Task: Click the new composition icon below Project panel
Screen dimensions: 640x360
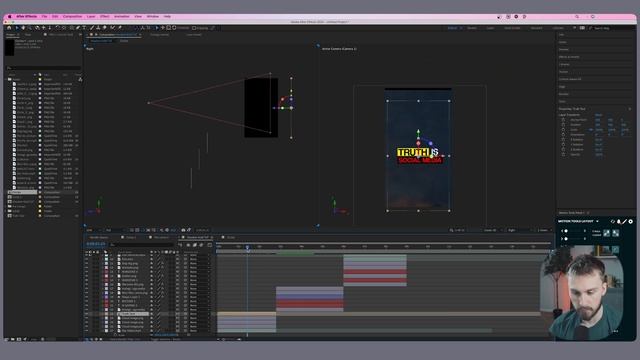Action: tap(19, 339)
